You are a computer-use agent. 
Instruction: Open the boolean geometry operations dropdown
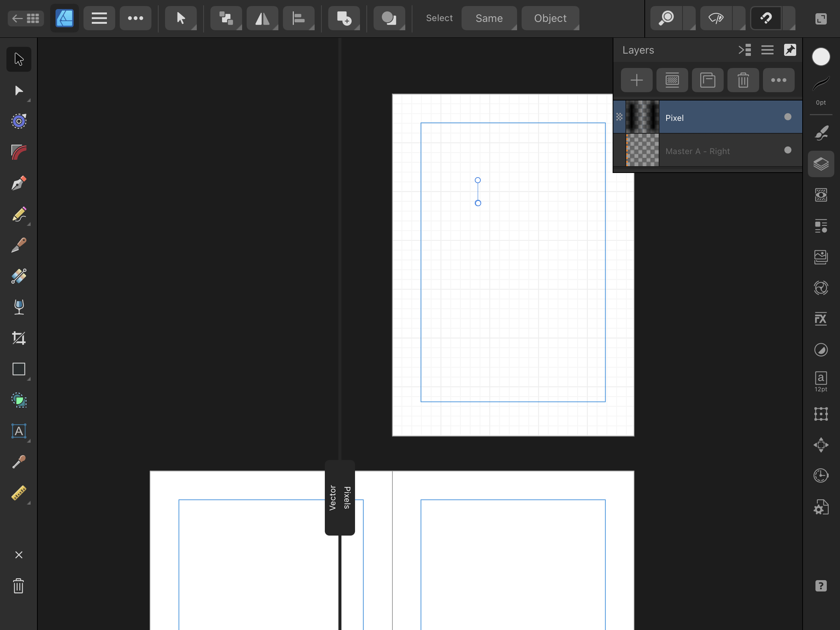click(x=389, y=18)
